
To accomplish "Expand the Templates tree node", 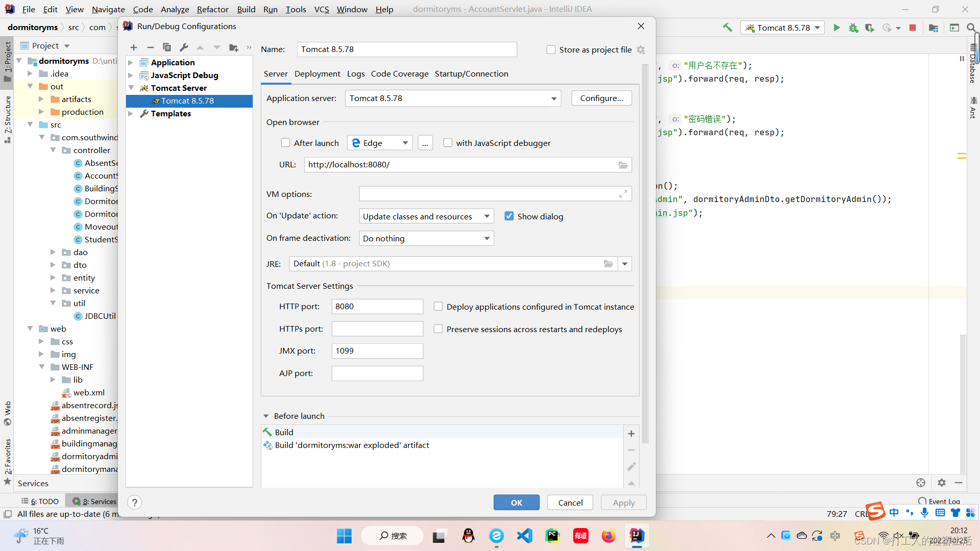I will coord(131,113).
